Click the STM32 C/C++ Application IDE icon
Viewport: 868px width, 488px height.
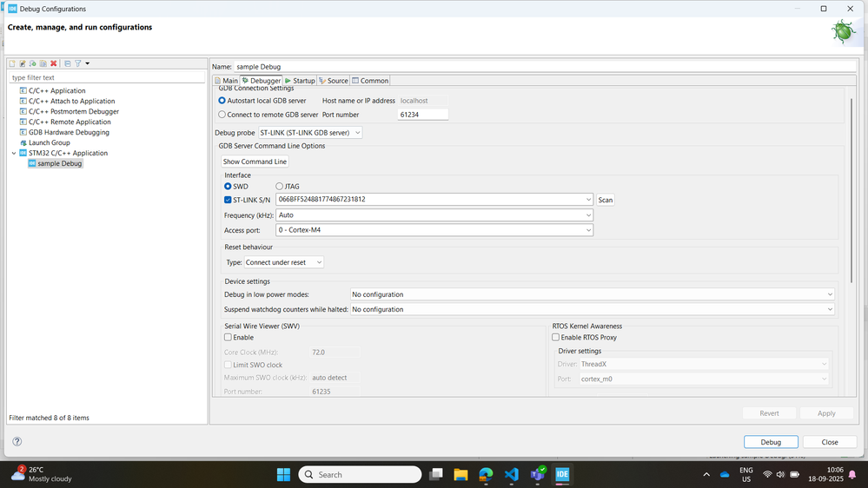[x=23, y=154]
